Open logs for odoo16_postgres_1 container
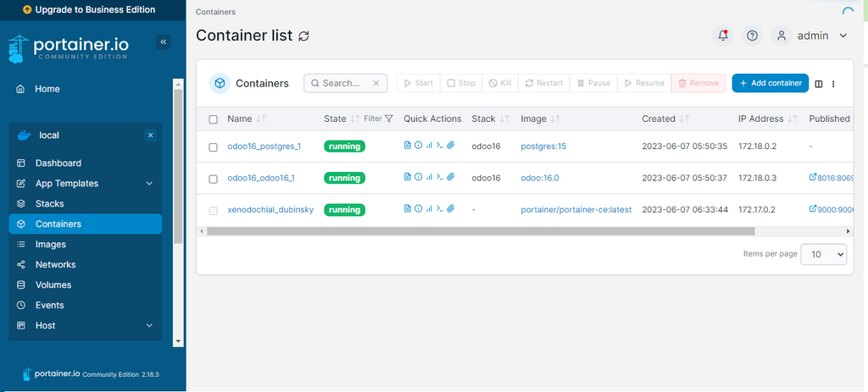The width and height of the screenshot is (868, 392). pyautogui.click(x=408, y=146)
